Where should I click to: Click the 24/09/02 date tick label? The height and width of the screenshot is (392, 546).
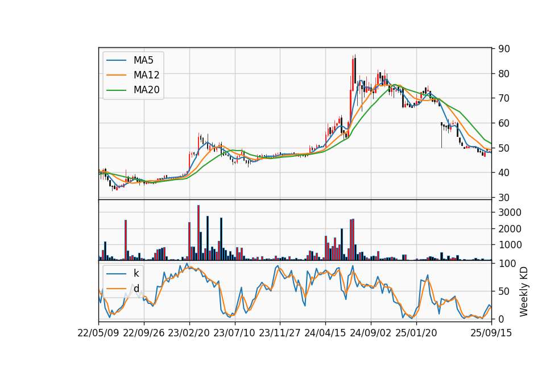[370, 333]
